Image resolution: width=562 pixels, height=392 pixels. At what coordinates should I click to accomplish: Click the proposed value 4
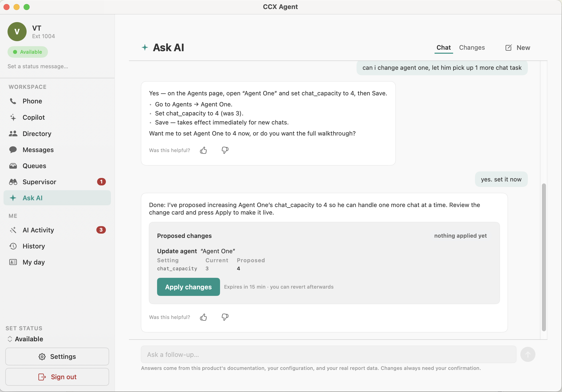238,269
